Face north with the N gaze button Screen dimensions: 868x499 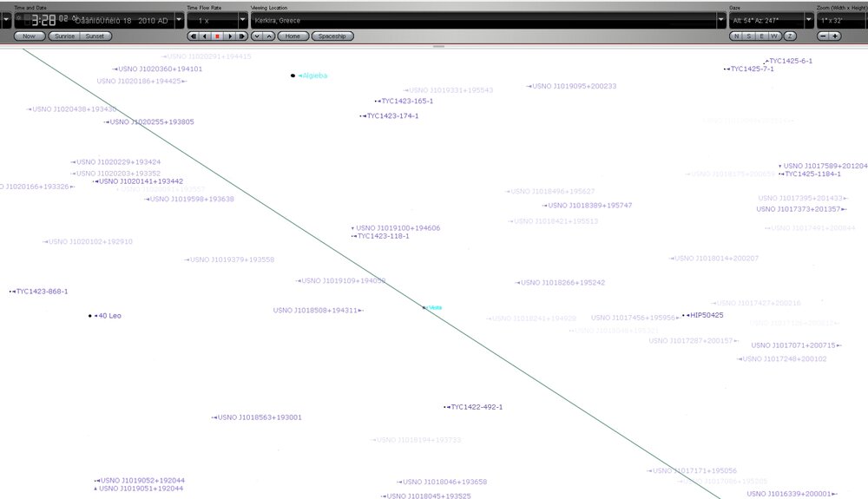[x=736, y=36]
